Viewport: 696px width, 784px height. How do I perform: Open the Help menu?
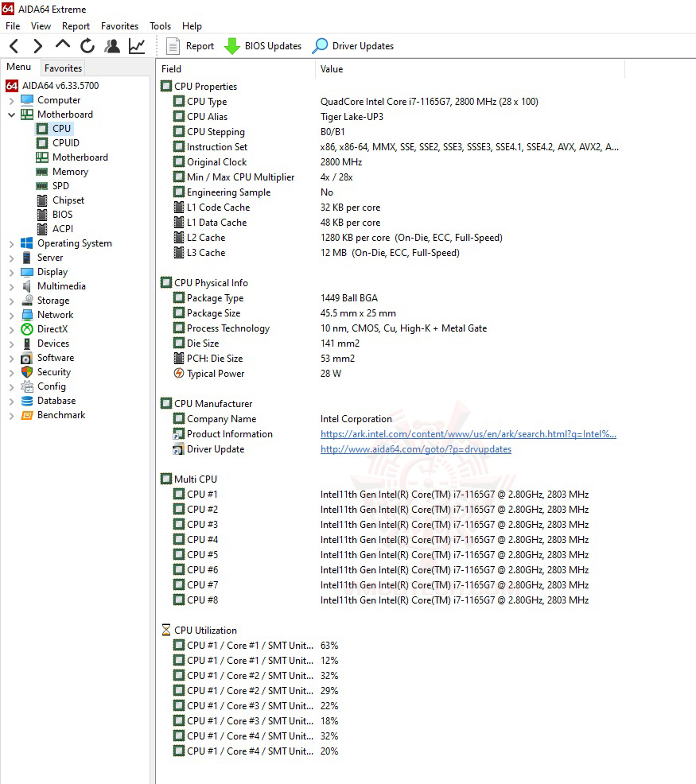pos(192,26)
